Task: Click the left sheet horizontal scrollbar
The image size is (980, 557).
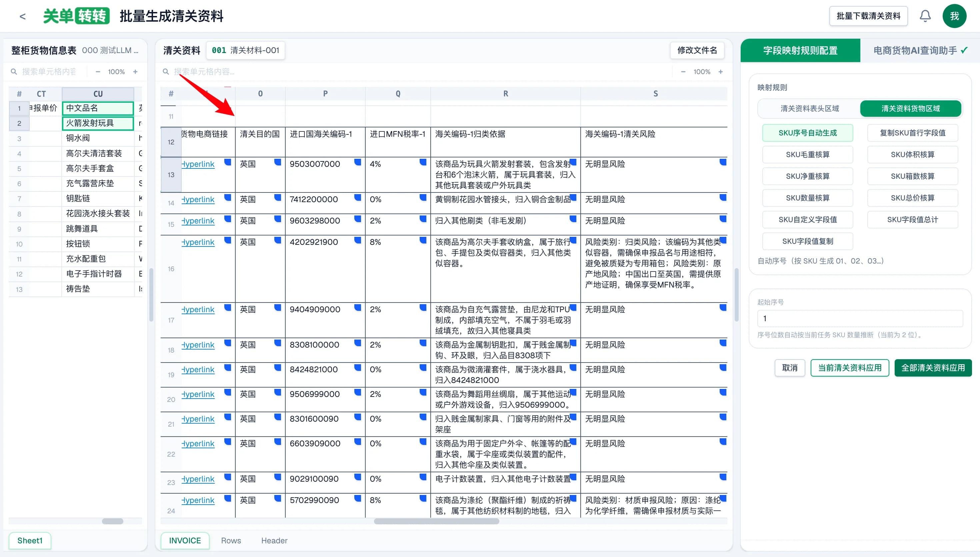Action: pyautogui.click(x=113, y=521)
